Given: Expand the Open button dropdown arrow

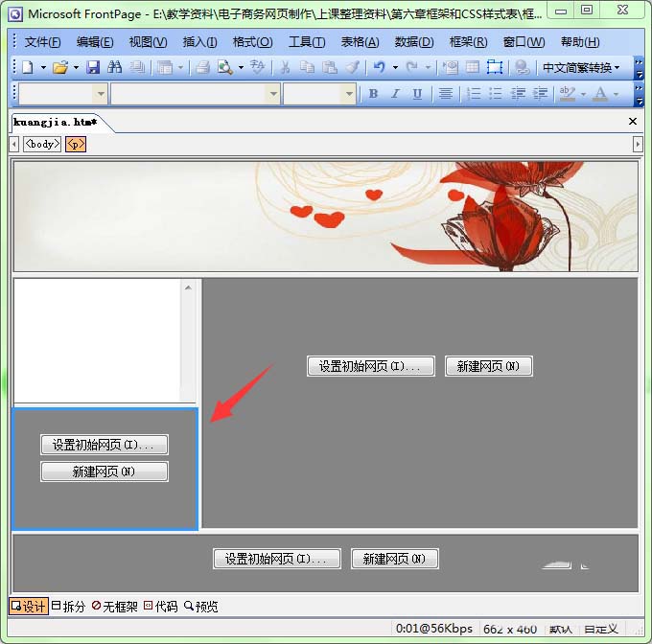Looking at the screenshot, I should 76,67.
